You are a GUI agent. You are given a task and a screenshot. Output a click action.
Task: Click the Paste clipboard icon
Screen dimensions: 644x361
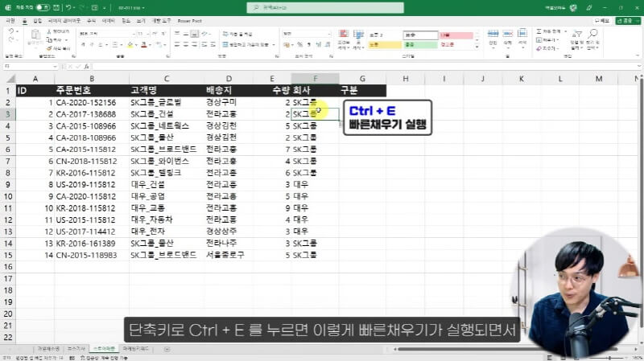(x=35, y=35)
